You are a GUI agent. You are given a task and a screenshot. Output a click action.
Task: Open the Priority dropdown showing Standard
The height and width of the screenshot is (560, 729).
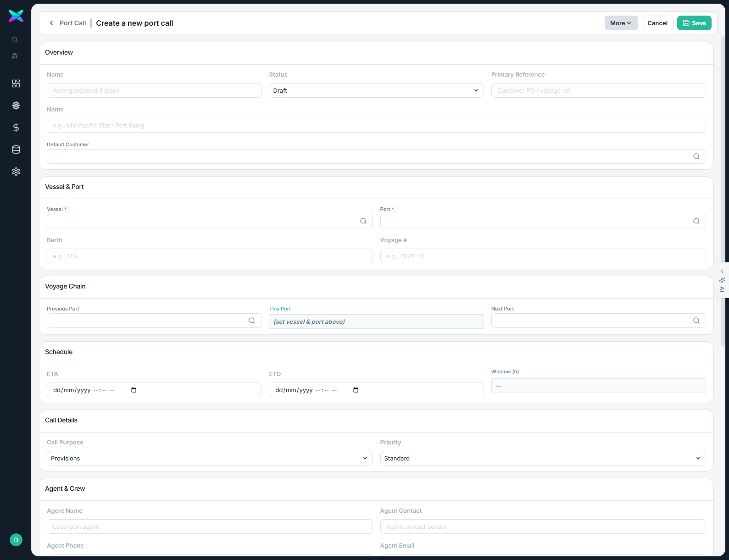point(543,458)
